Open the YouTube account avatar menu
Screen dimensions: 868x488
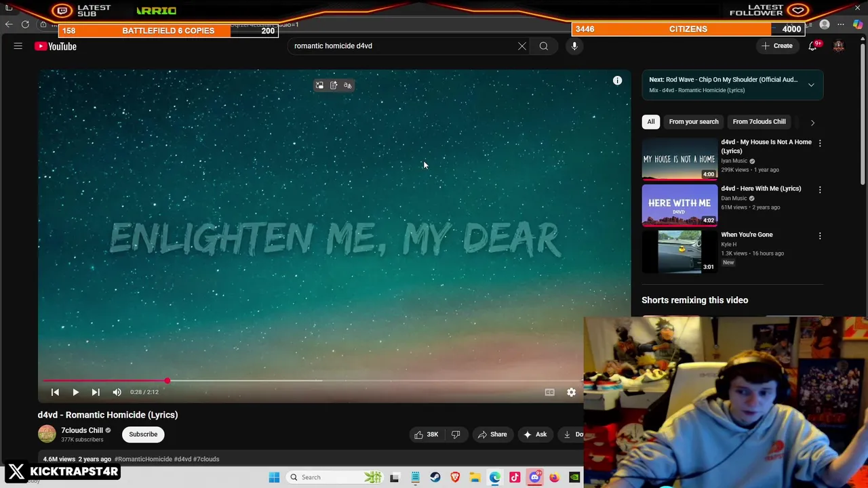[x=839, y=46]
